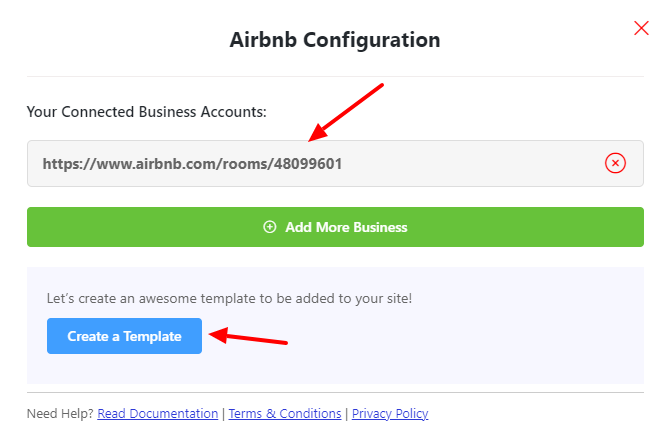This screenshot has height=440, width=667.
Task: Select the room ID 48099601 in the URL
Action: (x=308, y=163)
